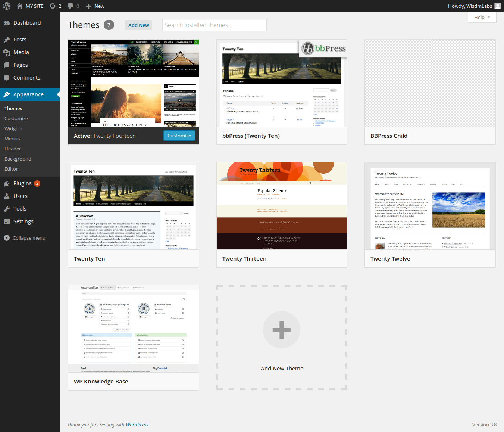Viewport: 504px width, 432px height.
Task: Click the themes count badge showing 7
Action: click(x=109, y=25)
